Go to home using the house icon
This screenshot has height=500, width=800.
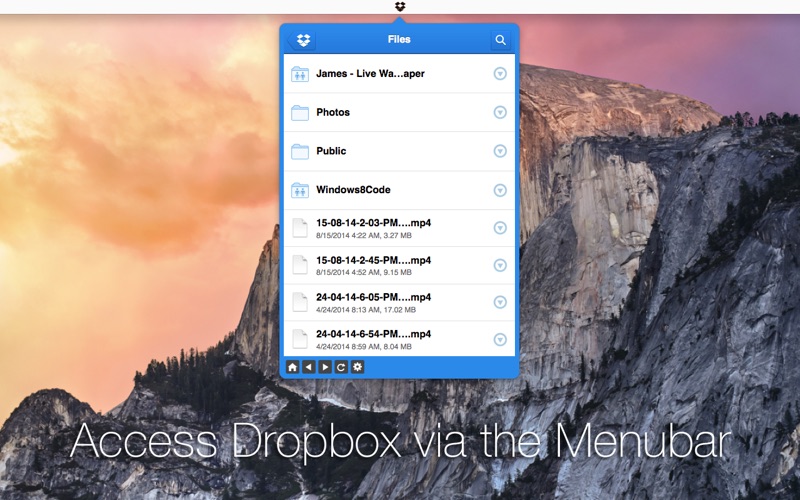(x=292, y=367)
